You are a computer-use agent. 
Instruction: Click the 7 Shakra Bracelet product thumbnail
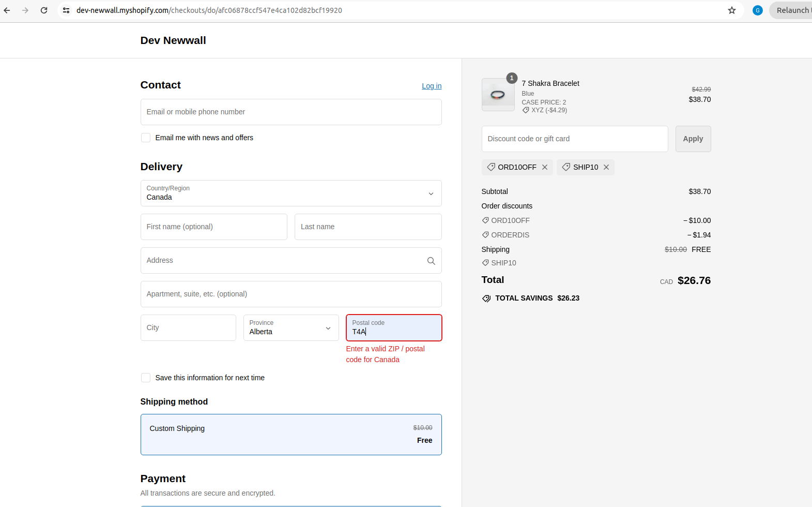[x=498, y=95]
